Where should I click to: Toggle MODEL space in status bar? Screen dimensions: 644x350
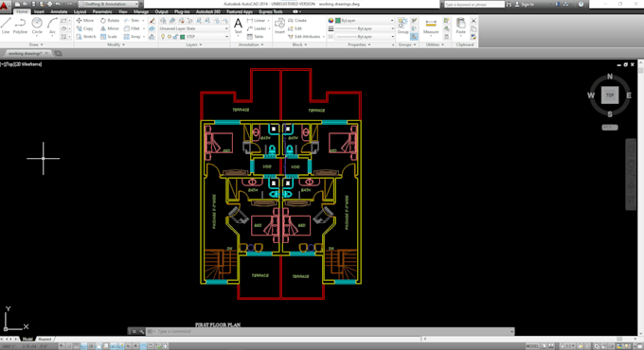pyautogui.click(x=532, y=346)
